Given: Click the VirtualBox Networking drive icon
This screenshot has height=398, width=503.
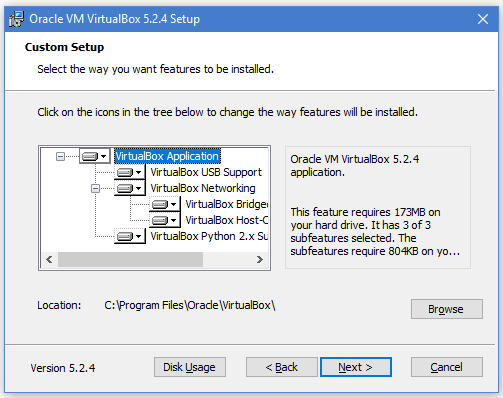Looking at the screenshot, I should (130, 188).
